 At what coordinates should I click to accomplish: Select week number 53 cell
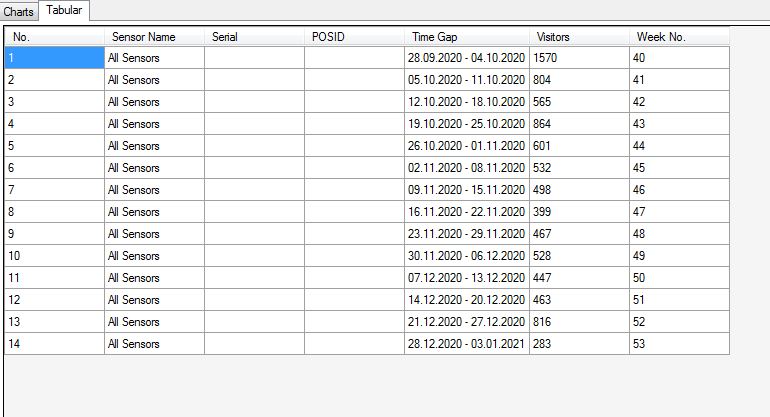coord(679,344)
